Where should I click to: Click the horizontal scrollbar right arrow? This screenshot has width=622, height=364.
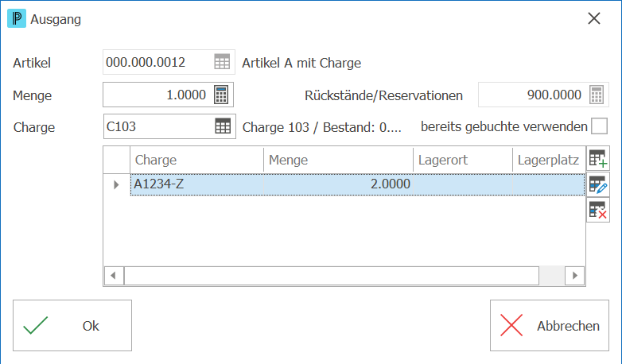coord(574,276)
